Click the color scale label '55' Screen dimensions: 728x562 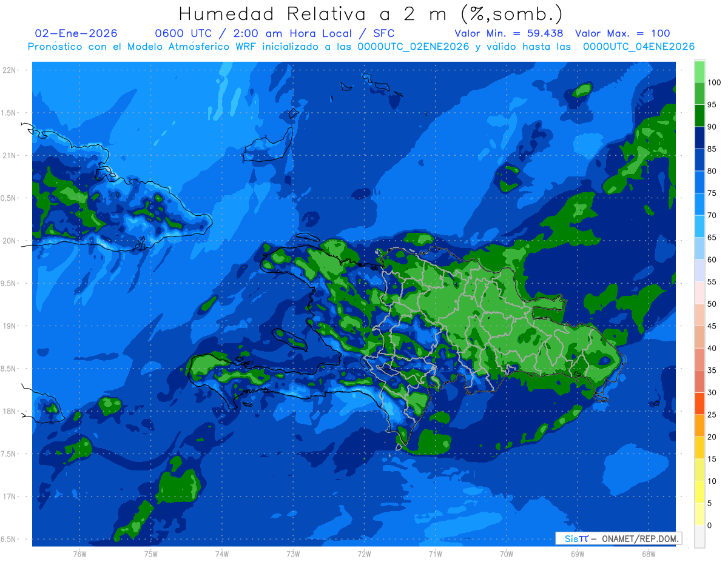pyautogui.click(x=712, y=282)
